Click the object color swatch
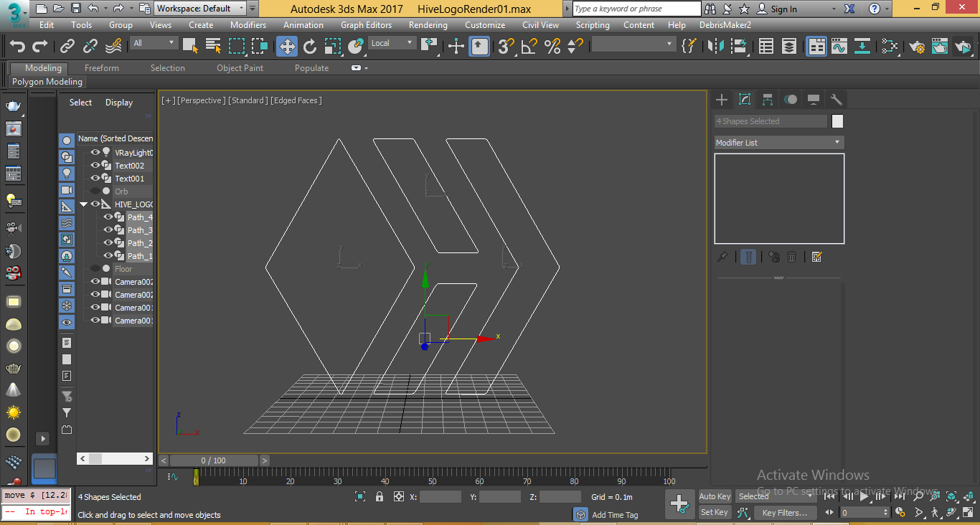Viewport: 980px width, 525px height. pyautogui.click(x=837, y=121)
